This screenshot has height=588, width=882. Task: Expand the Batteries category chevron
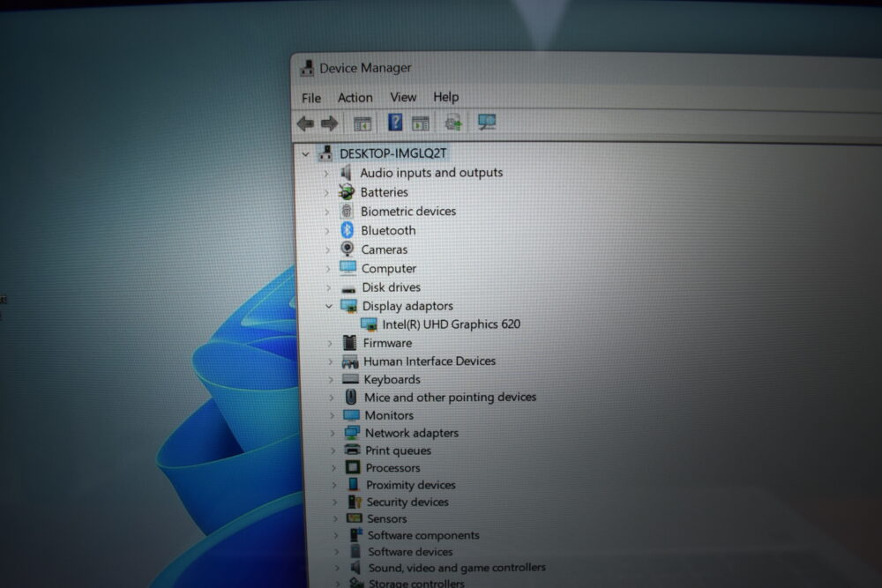coord(326,192)
